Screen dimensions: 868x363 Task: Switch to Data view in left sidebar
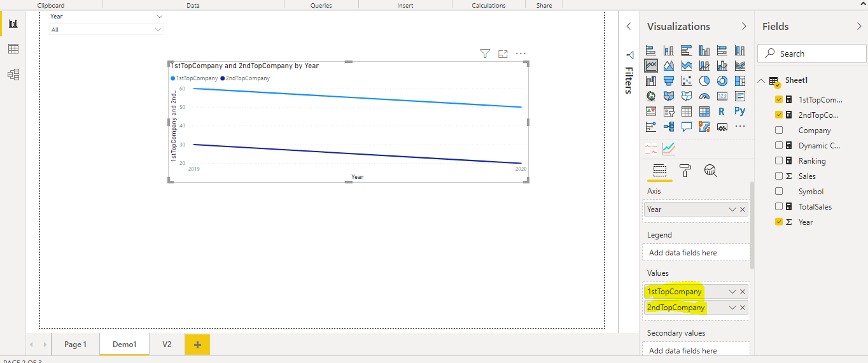(x=13, y=49)
